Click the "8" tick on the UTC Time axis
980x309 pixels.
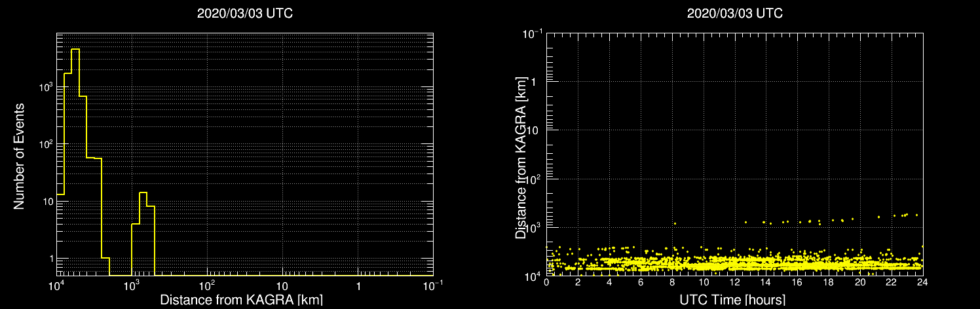pos(672,282)
